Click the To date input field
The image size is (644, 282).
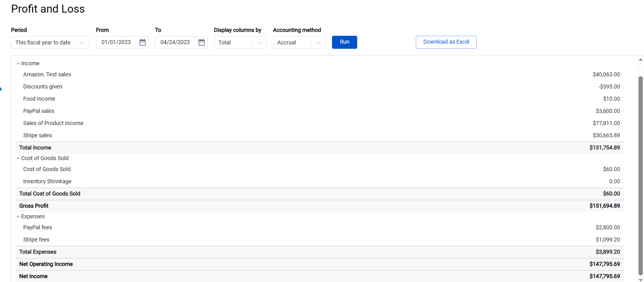[x=175, y=42]
